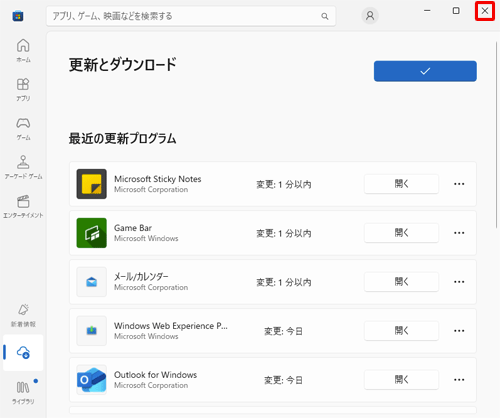
Task: Open Microsoft Sticky Notes with 開く button
Action: [x=401, y=184]
